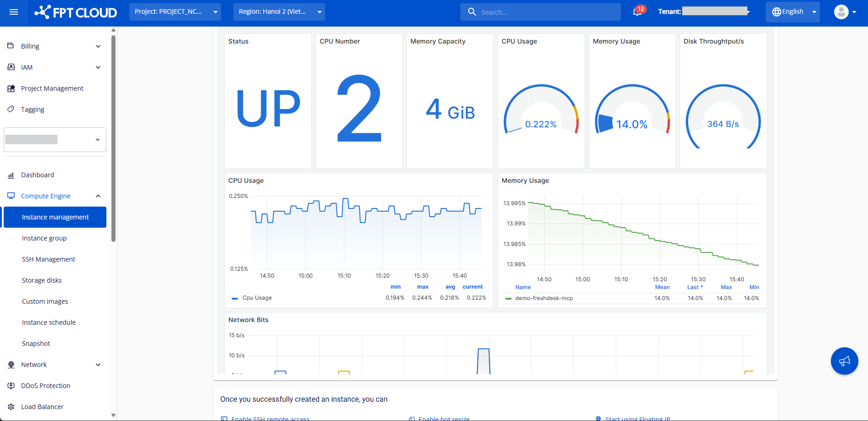Open the notifications bell icon
The height and width of the screenshot is (421, 868).
[x=637, y=12]
